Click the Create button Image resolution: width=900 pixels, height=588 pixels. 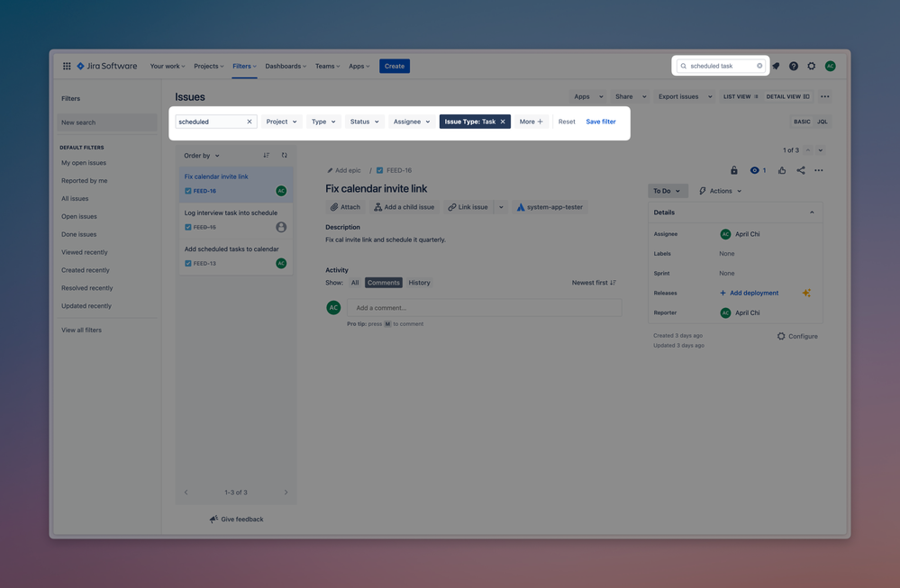tap(395, 66)
